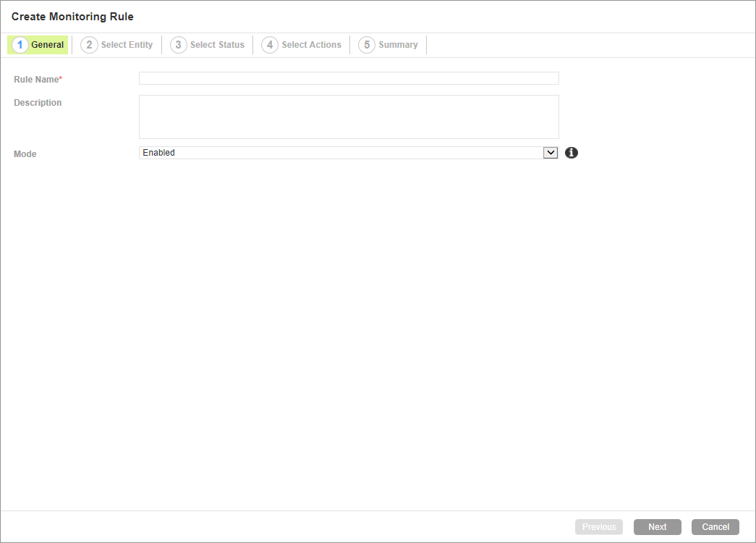
Task: Go to the Select Entity step
Action: coord(127,45)
